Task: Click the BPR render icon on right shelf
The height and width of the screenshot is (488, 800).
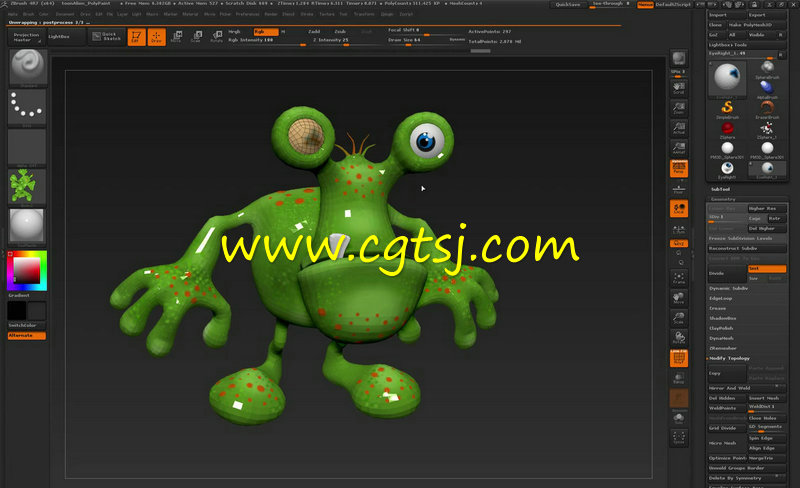Action: pos(679,59)
